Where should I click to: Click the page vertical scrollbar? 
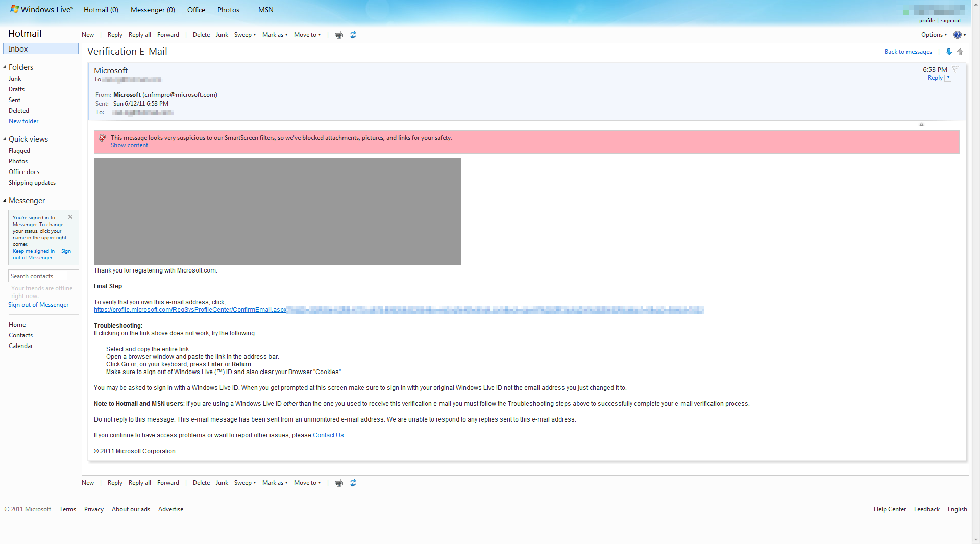click(976, 272)
